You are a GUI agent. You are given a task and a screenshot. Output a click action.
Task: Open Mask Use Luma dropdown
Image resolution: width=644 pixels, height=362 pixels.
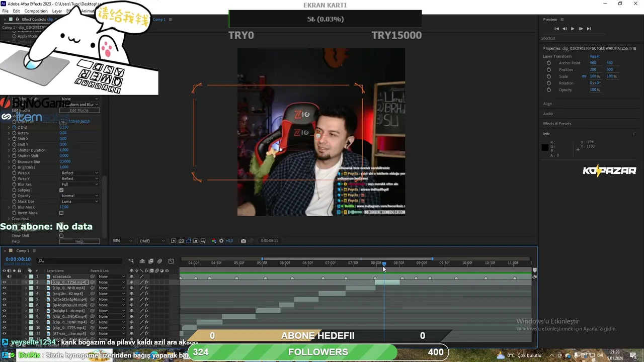point(79,202)
